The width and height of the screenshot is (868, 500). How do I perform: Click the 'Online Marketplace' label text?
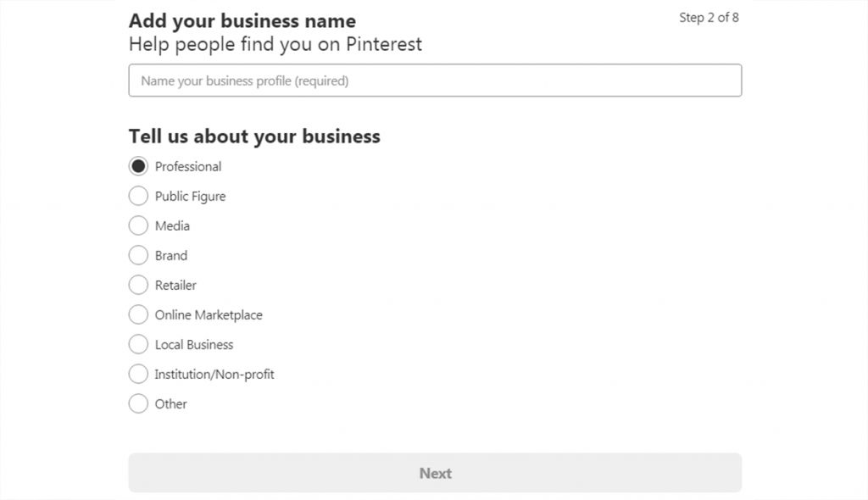tap(209, 315)
